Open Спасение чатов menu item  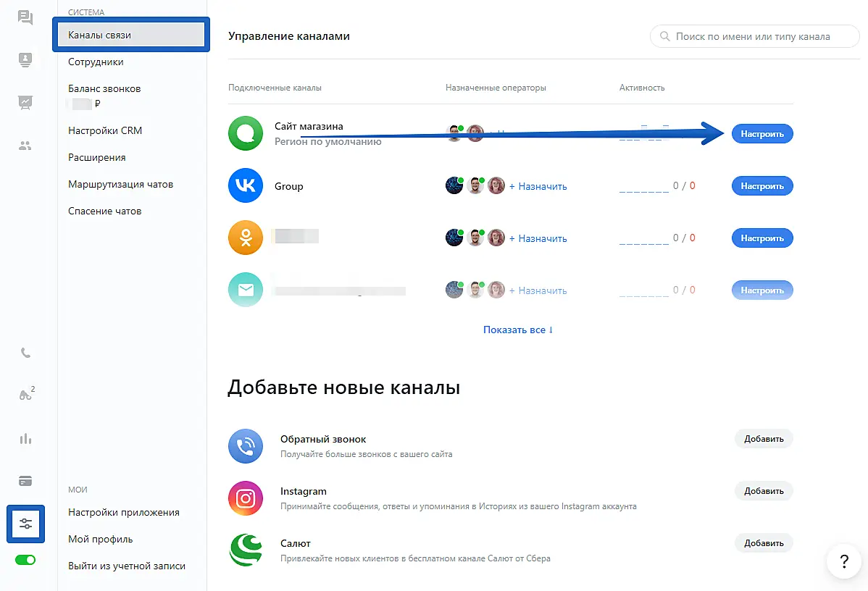pos(104,211)
